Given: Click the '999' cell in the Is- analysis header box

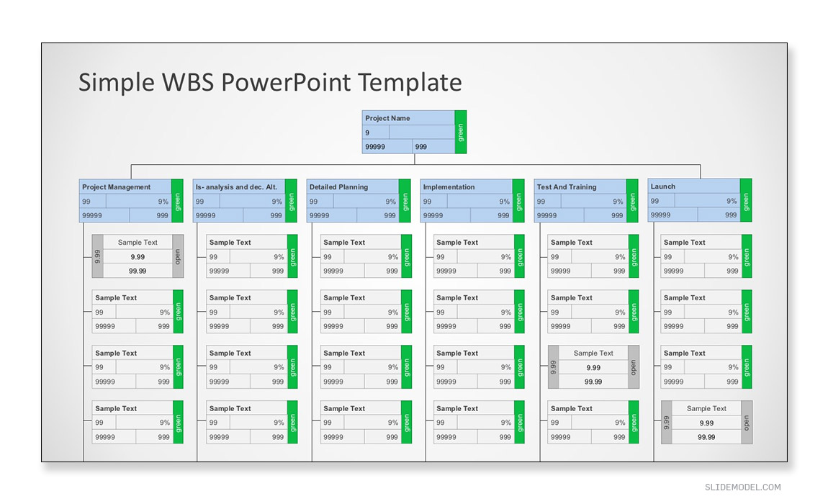Looking at the screenshot, I should pos(264,215).
